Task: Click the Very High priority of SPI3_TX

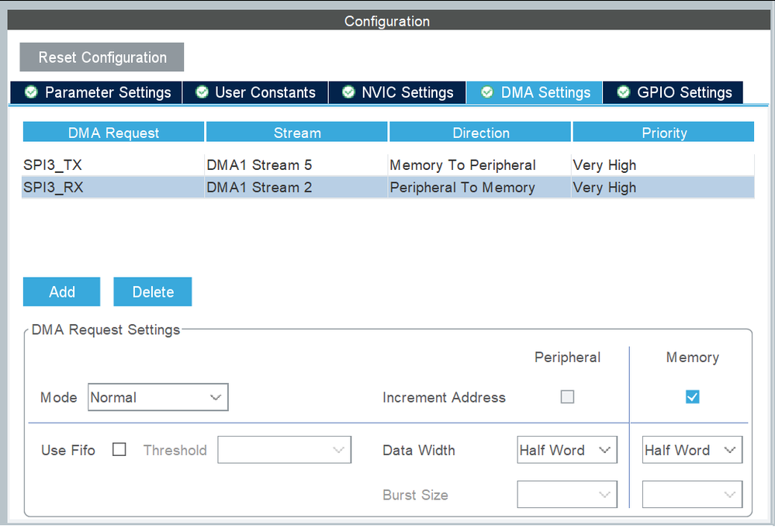Action: (663, 165)
